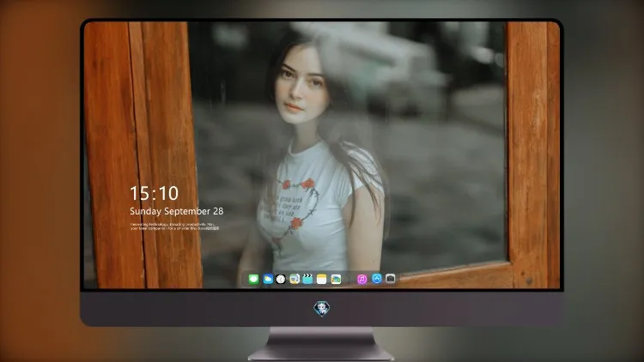Launch the pink iTunes music app

click(361, 279)
